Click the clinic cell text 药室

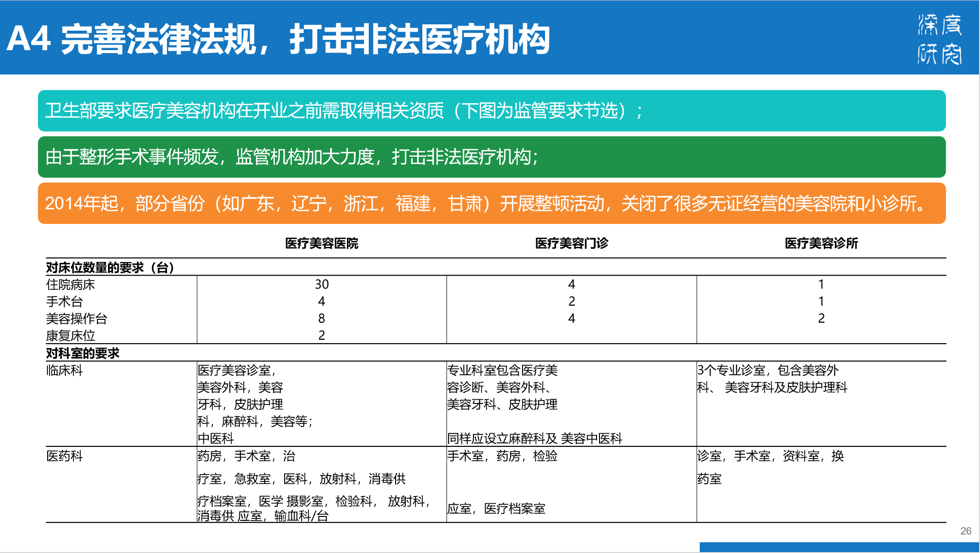(709, 479)
